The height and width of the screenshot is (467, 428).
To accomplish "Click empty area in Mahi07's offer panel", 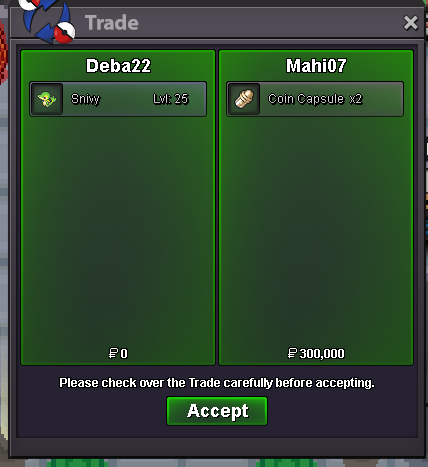I will (316, 230).
